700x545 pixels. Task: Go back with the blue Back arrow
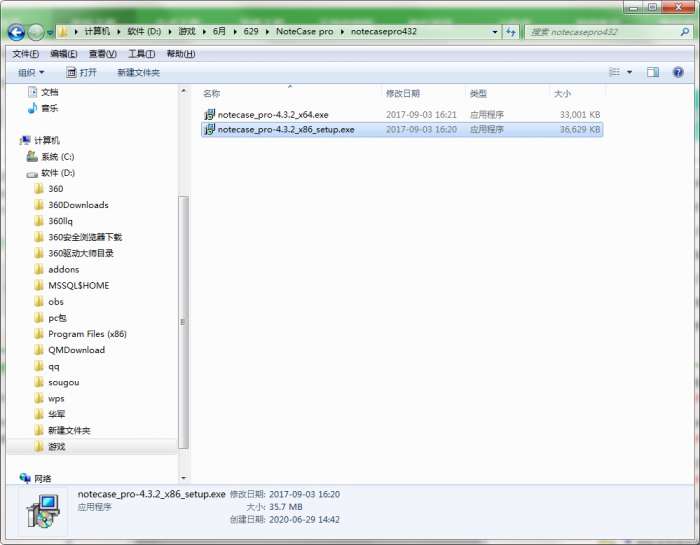(16, 32)
